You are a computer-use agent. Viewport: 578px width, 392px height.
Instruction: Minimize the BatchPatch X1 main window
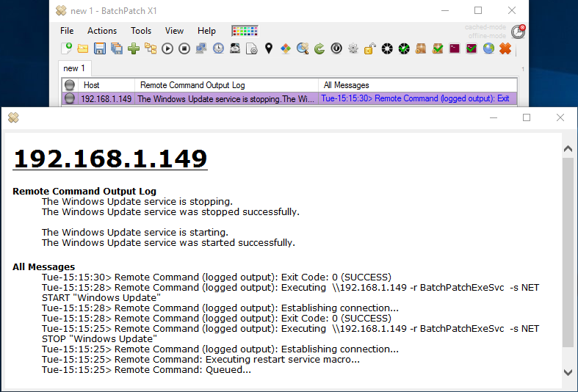click(x=445, y=10)
